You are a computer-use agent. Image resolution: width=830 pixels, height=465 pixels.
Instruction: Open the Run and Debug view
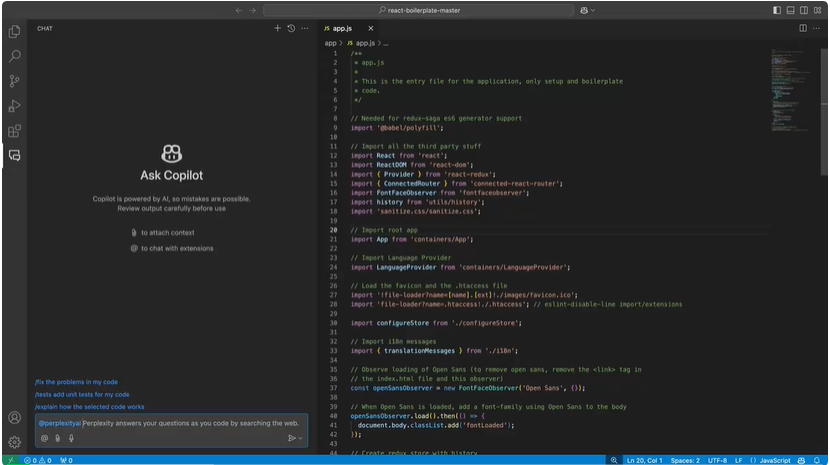pyautogui.click(x=14, y=106)
